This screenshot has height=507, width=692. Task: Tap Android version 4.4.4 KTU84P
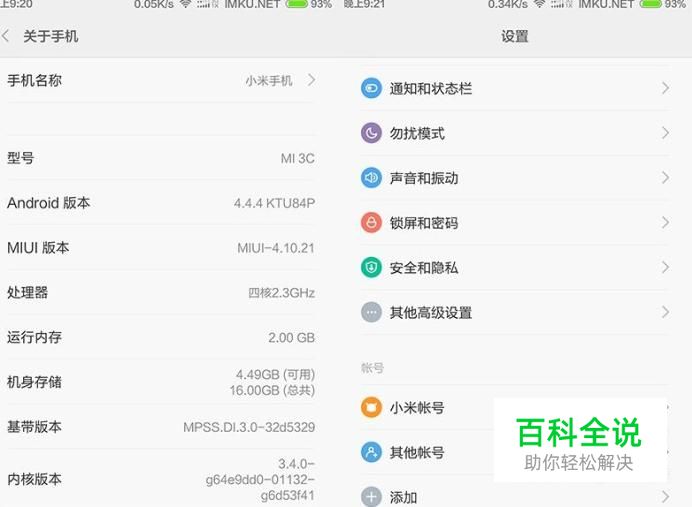[274, 203]
